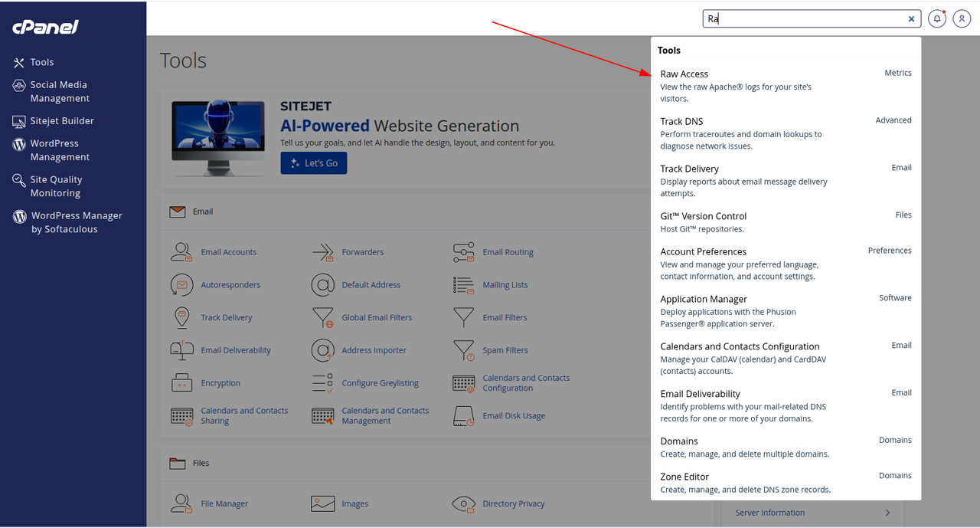Viewport: 980px width, 528px height.
Task: Click the Email Disk Usage icon
Action: [464, 416]
